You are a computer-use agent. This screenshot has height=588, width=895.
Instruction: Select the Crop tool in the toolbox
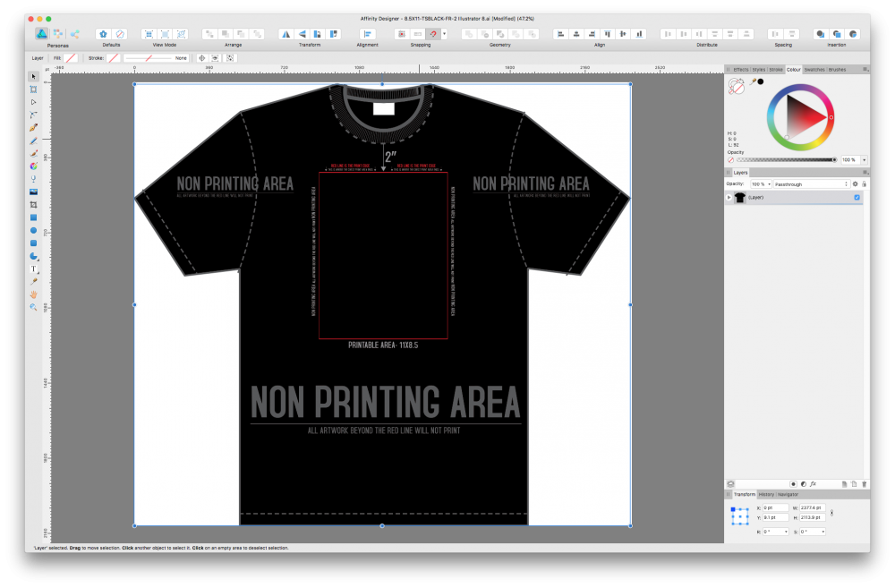pyautogui.click(x=34, y=204)
